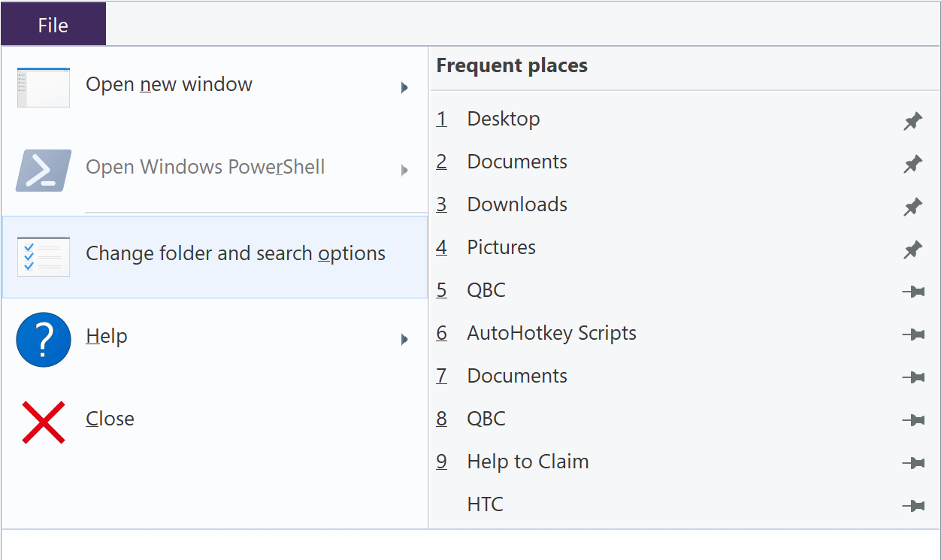
Task: Pin the QBC entry numbered 5
Action: (913, 292)
